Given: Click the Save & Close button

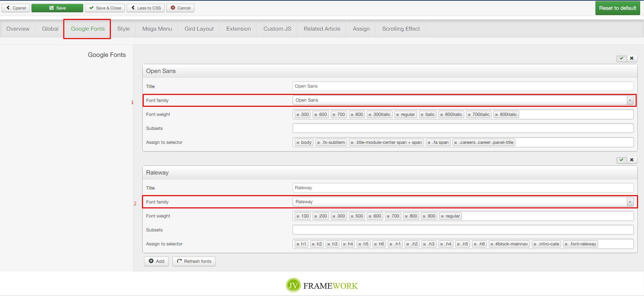Looking at the screenshot, I should point(105,8).
